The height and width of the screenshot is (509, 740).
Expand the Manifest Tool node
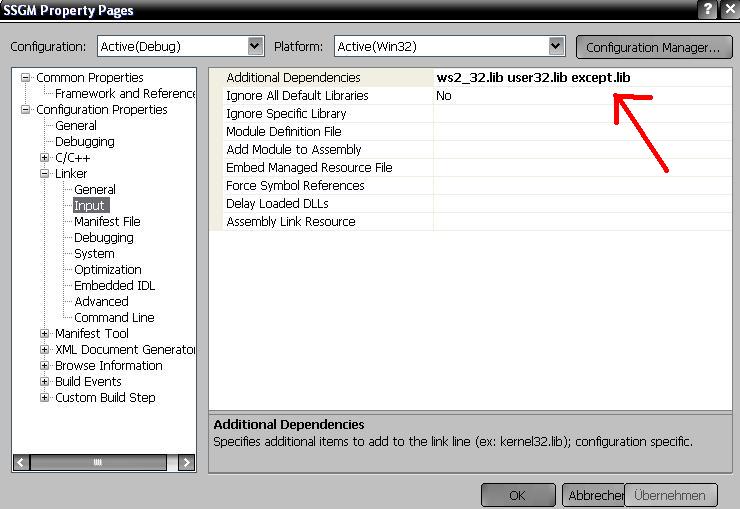coord(45,334)
